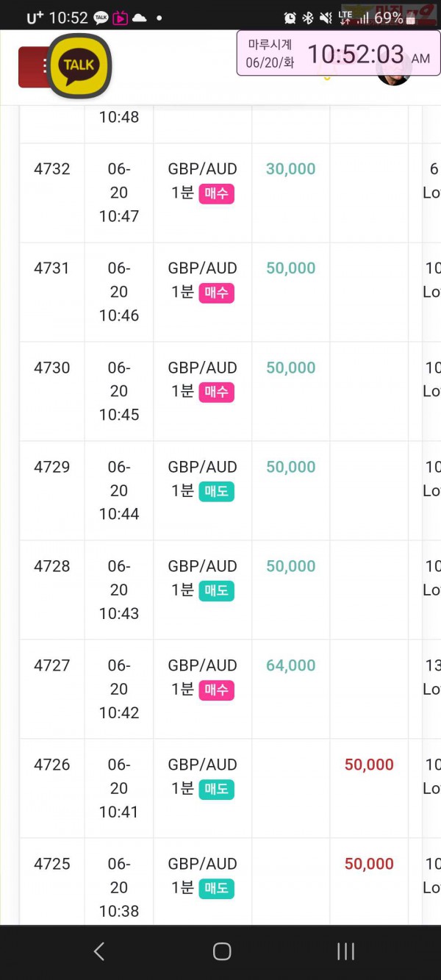Image resolution: width=441 pixels, height=980 pixels.
Task: Open the red hamburger menu
Action: (x=33, y=67)
